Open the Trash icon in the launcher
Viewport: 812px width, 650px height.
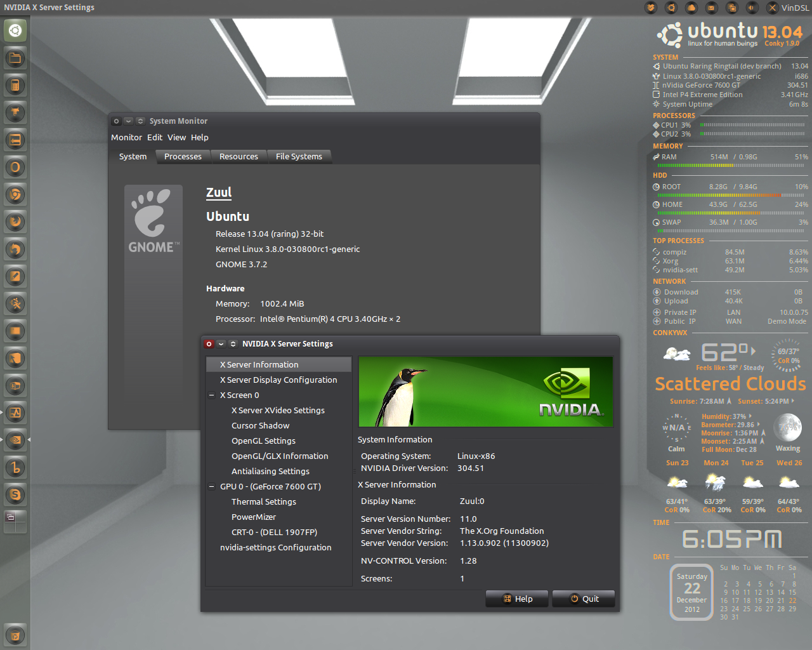[15, 635]
